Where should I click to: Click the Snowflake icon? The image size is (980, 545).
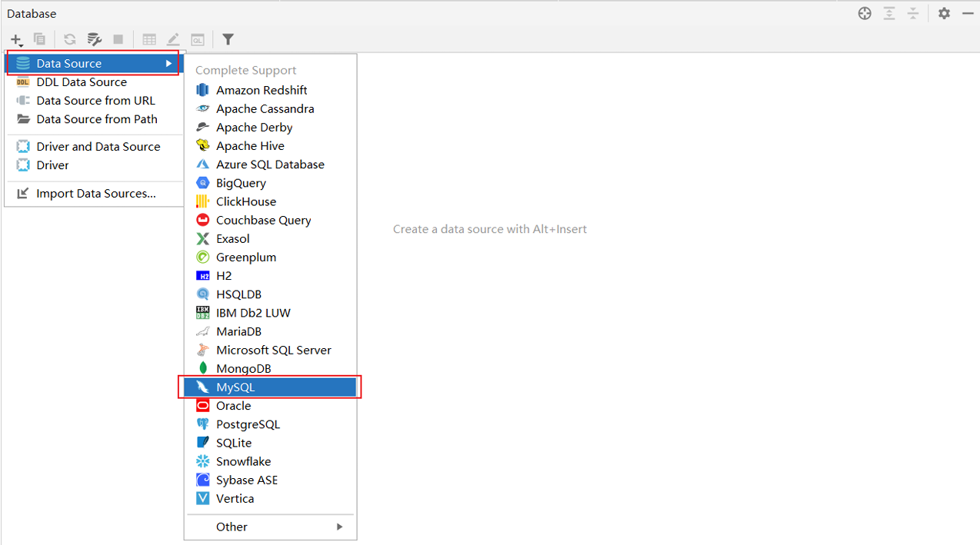pyautogui.click(x=203, y=461)
